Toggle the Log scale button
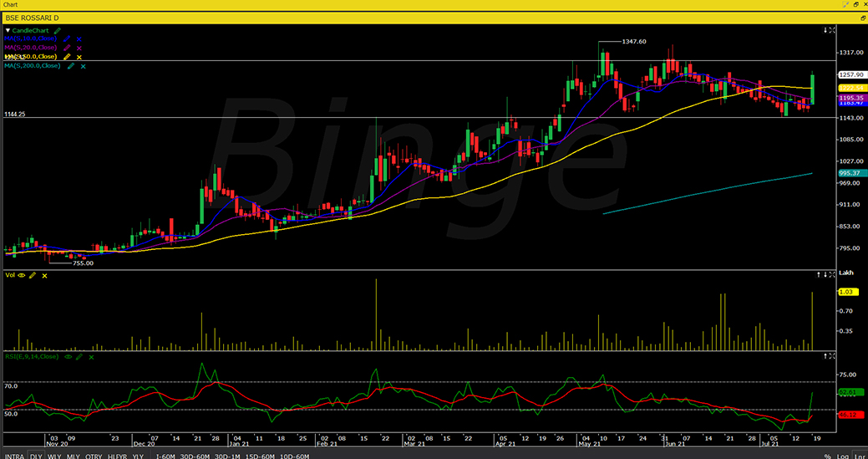The height and width of the screenshot is (459, 868). click(x=843, y=456)
